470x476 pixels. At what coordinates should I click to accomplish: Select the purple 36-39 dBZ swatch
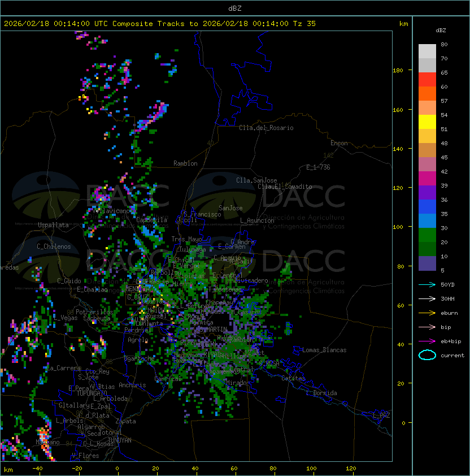[x=427, y=193]
